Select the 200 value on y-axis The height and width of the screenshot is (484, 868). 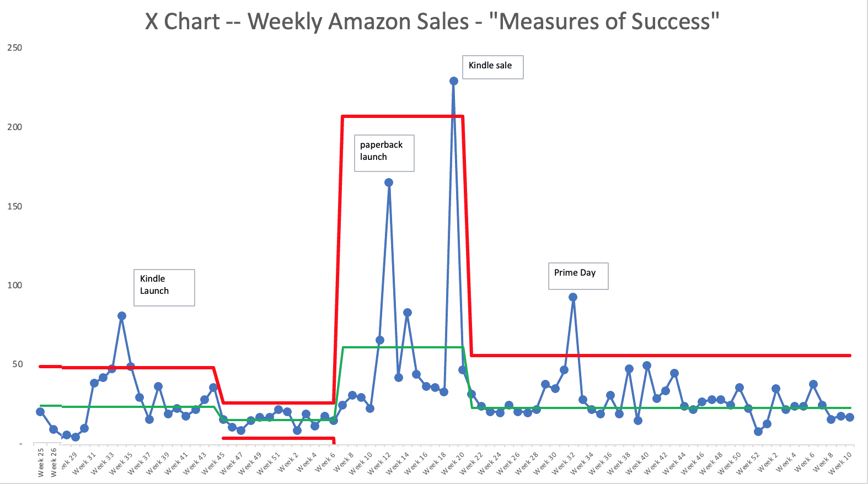click(15, 127)
